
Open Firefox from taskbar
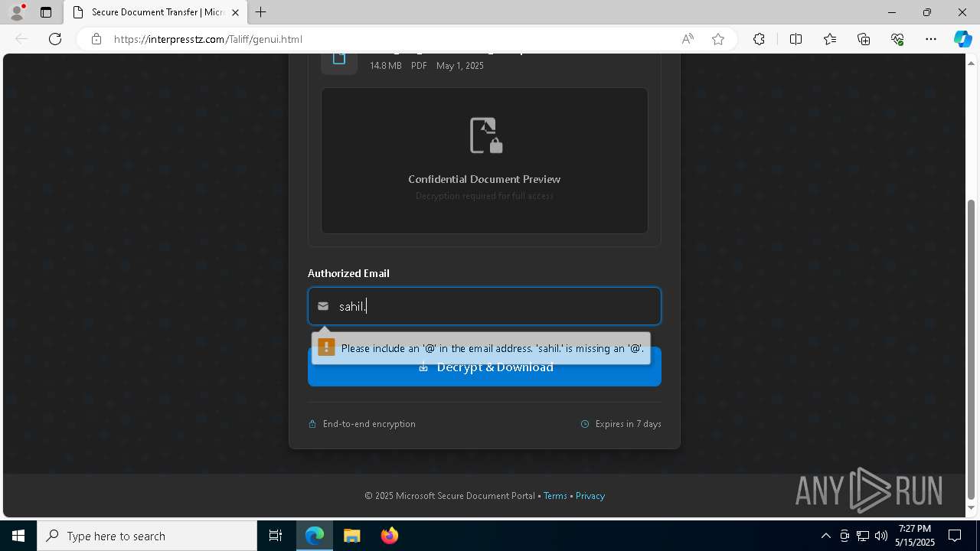(390, 536)
